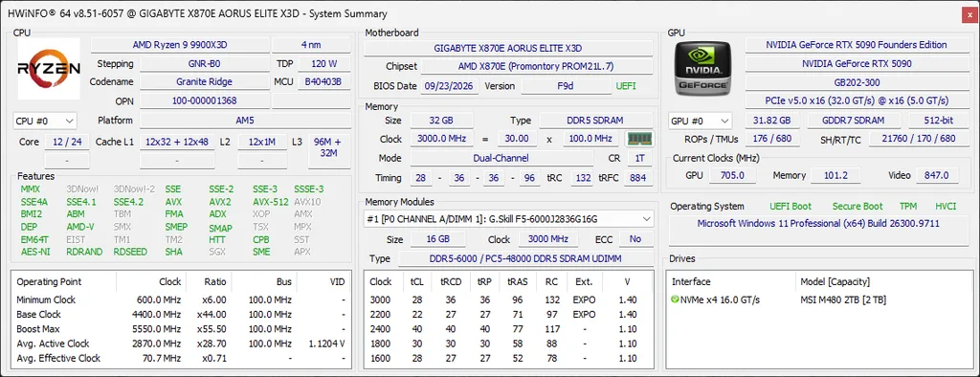Select the MSI M480 2TB drive entry
This screenshot has height=377, width=980.
(x=843, y=300)
